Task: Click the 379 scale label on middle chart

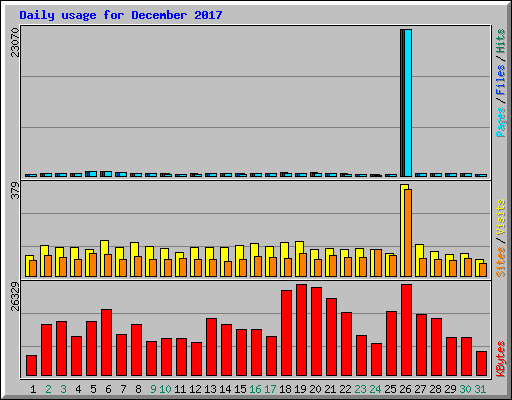Action: click(15, 191)
